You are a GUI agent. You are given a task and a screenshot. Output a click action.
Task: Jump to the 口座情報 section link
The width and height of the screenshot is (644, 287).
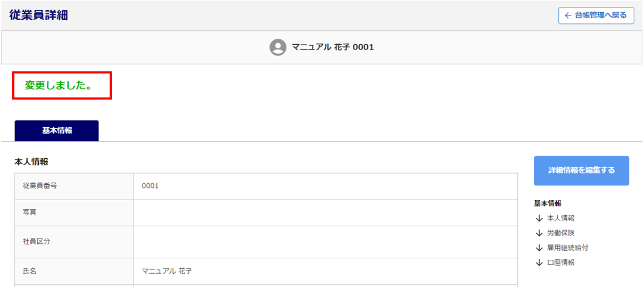(x=560, y=263)
